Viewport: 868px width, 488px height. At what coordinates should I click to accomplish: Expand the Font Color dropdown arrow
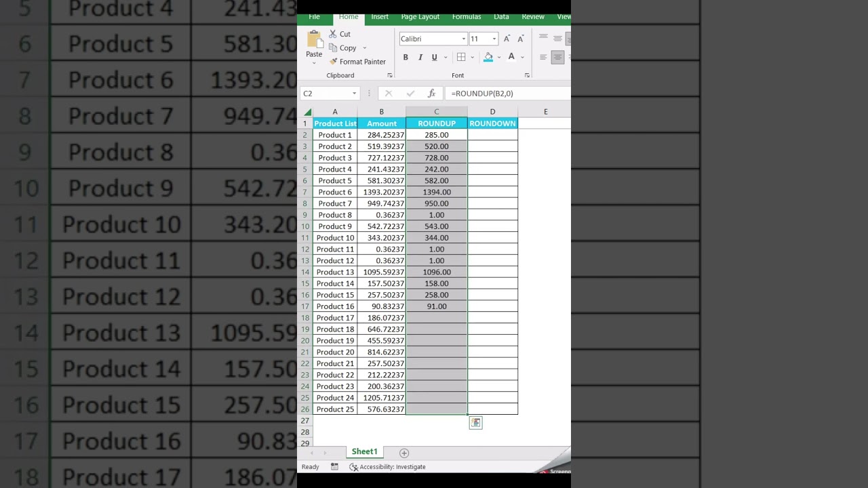(522, 57)
